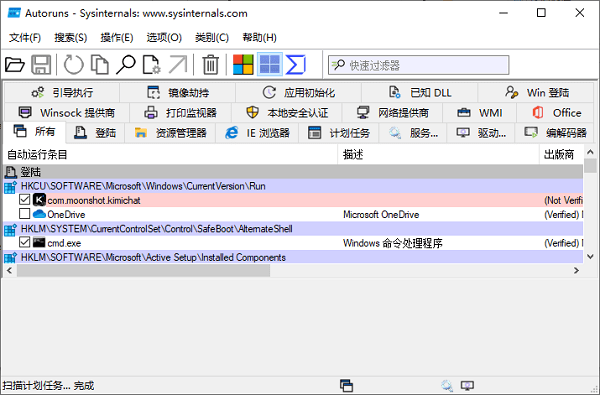Click the vertical scrollbar up arrow
The image size is (600, 395).
[x=590, y=152]
